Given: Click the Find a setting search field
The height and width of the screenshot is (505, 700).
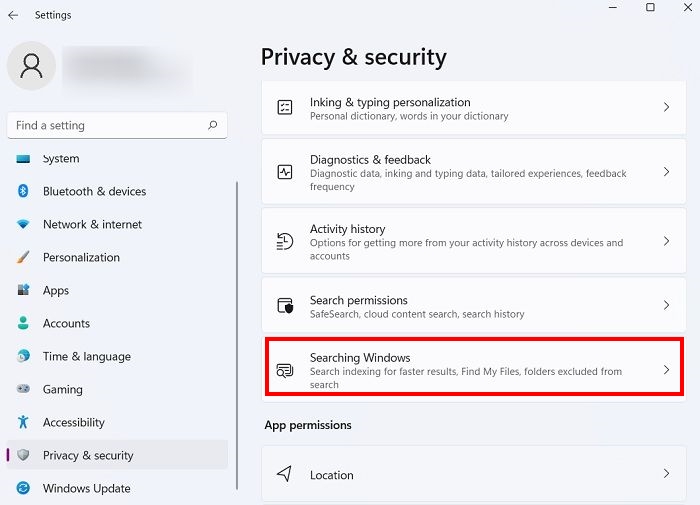Looking at the screenshot, I should (x=117, y=125).
